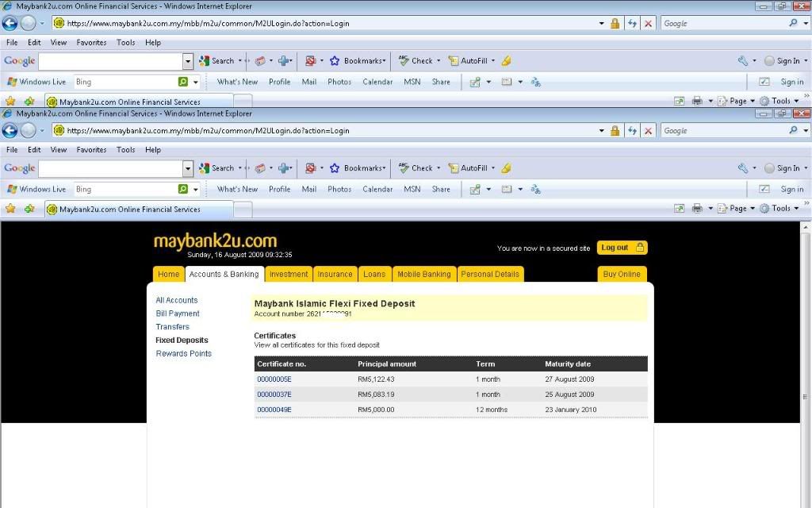This screenshot has width=812, height=508.
Task: Click the Buy Online button
Action: pos(622,274)
